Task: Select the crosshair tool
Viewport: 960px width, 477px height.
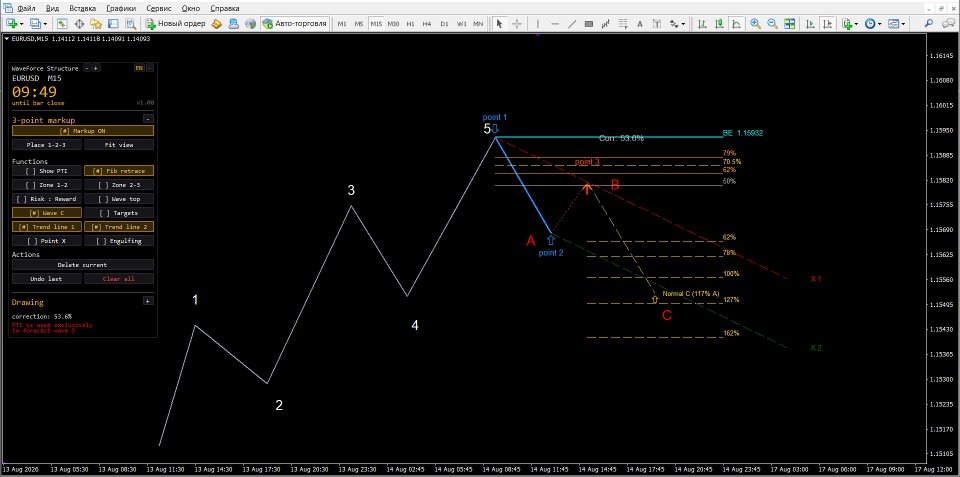Action: coord(517,23)
